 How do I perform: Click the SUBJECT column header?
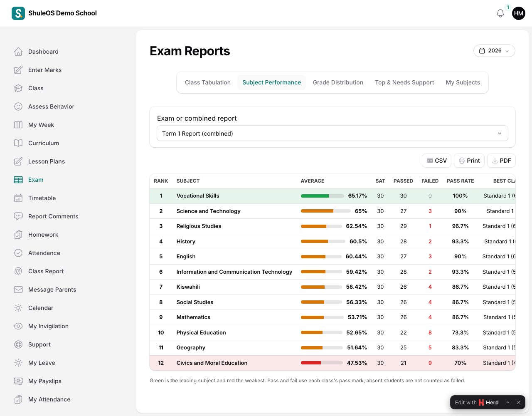[188, 181]
